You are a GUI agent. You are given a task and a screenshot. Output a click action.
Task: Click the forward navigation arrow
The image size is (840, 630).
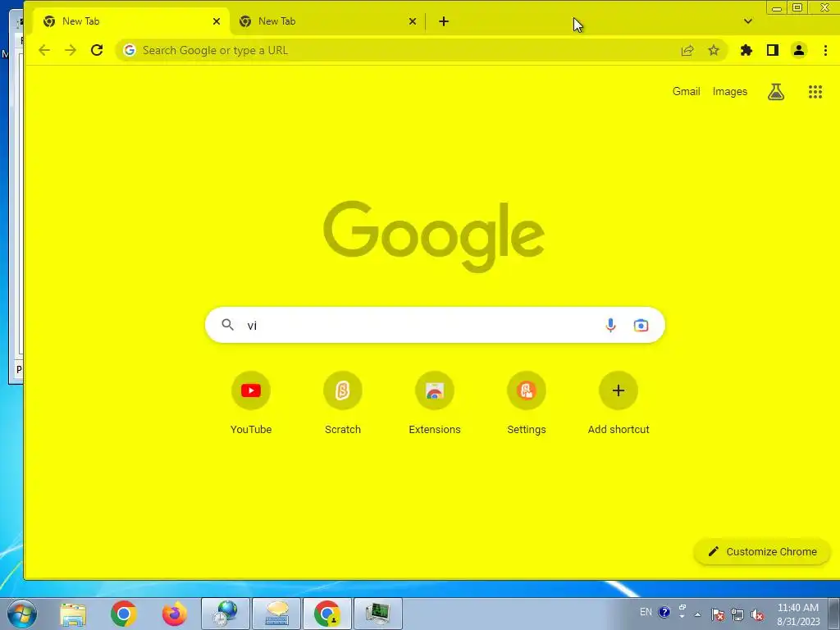point(71,50)
